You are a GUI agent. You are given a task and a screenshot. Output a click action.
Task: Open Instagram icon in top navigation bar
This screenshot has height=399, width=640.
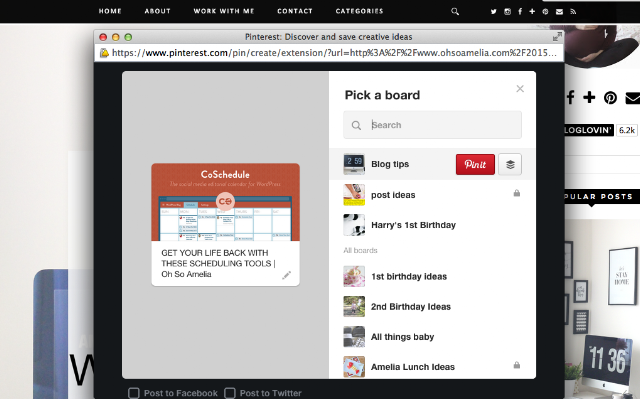click(x=507, y=11)
